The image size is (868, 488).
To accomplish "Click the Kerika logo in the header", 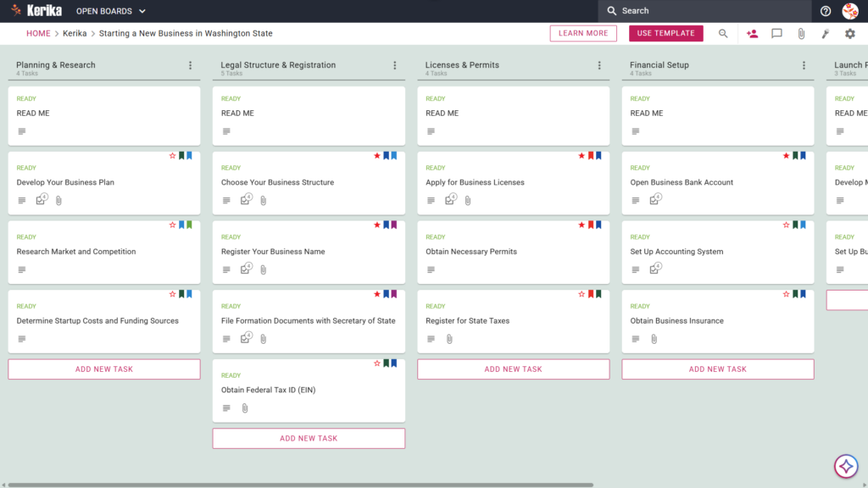I will point(37,10).
